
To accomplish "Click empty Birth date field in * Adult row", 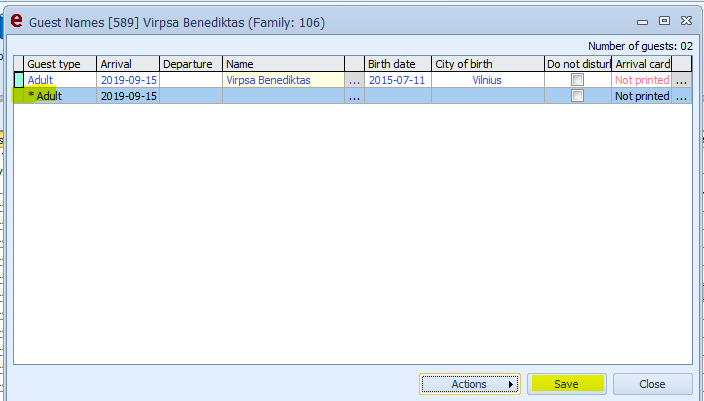I will (398, 96).
